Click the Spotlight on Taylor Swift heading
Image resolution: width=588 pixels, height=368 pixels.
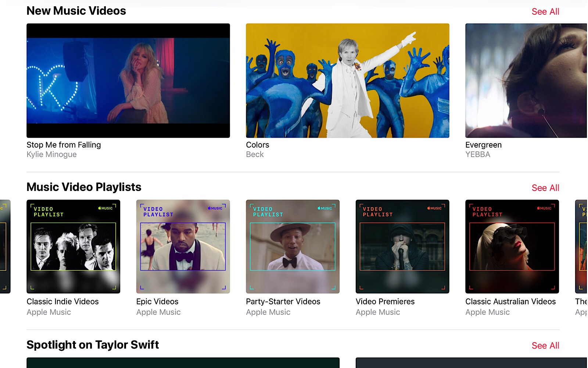click(93, 345)
